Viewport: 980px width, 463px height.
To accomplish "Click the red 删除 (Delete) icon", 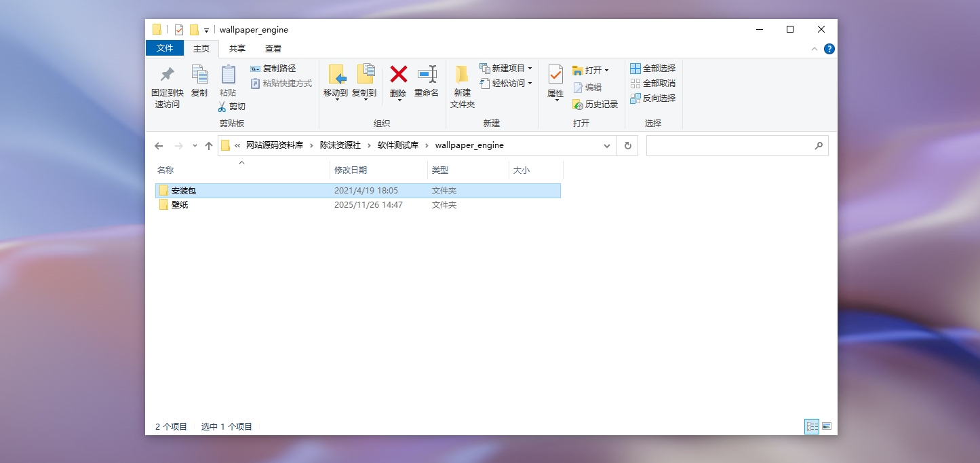I will pos(397,75).
